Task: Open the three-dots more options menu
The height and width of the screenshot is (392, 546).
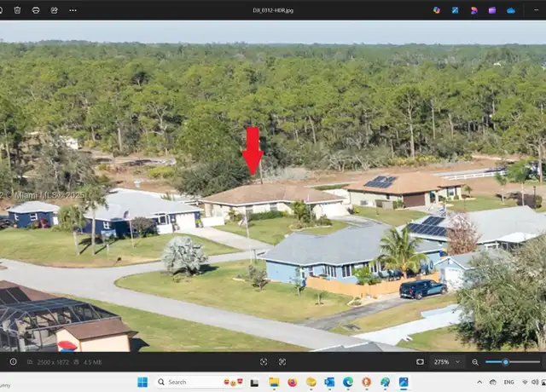Action: (73, 10)
